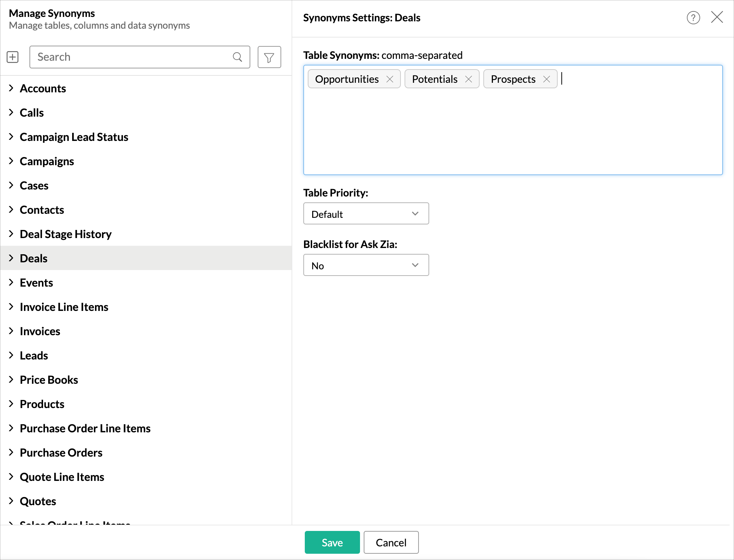Remove the Opportunities synonym tag
This screenshot has height=560, width=734.
point(390,78)
